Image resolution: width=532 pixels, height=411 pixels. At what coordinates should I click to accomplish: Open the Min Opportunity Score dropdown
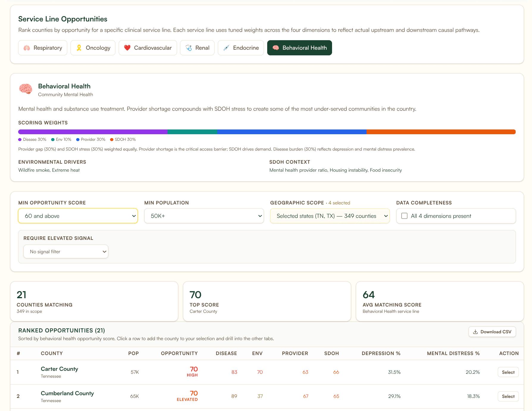(x=78, y=216)
